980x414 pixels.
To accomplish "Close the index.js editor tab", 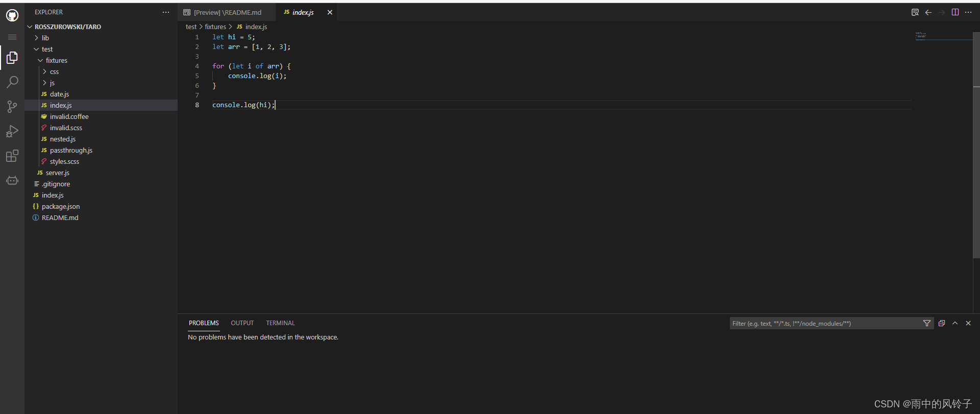I will pyautogui.click(x=330, y=12).
